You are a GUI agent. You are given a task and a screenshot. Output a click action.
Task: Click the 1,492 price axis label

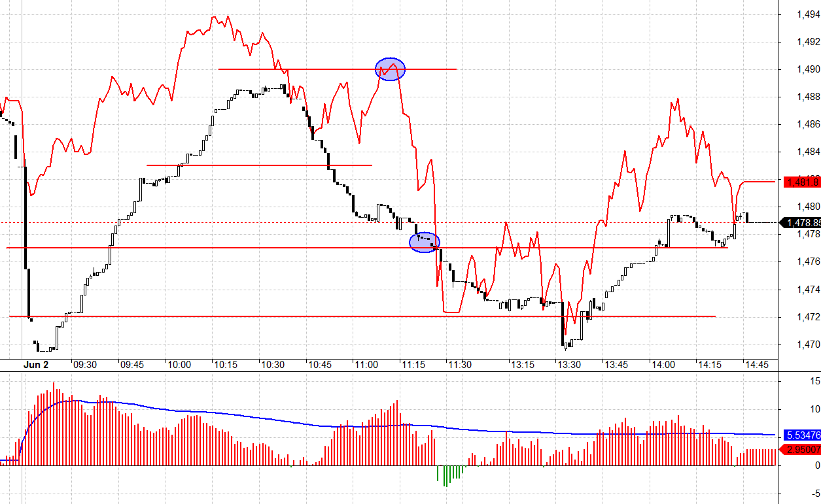click(x=809, y=42)
